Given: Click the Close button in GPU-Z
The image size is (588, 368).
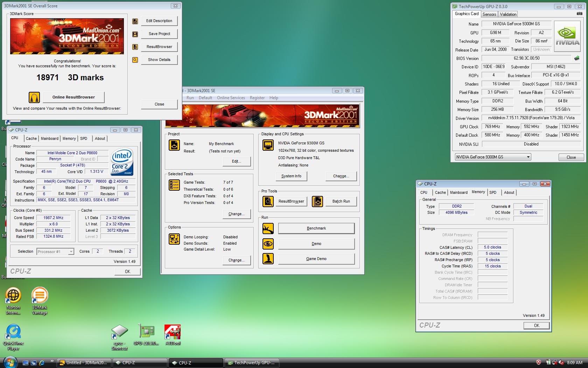Looking at the screenshot, I should 571,157.
